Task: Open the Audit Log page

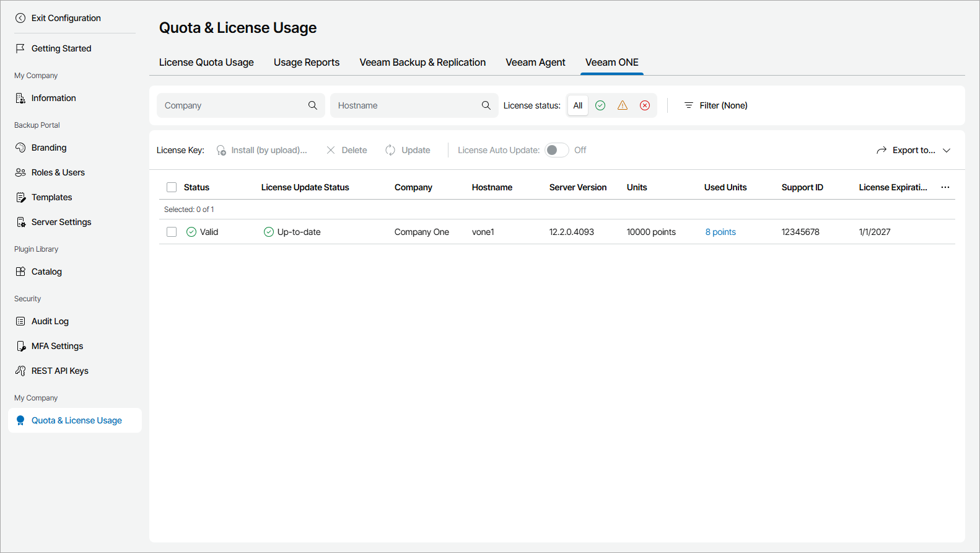Action: 50,321
